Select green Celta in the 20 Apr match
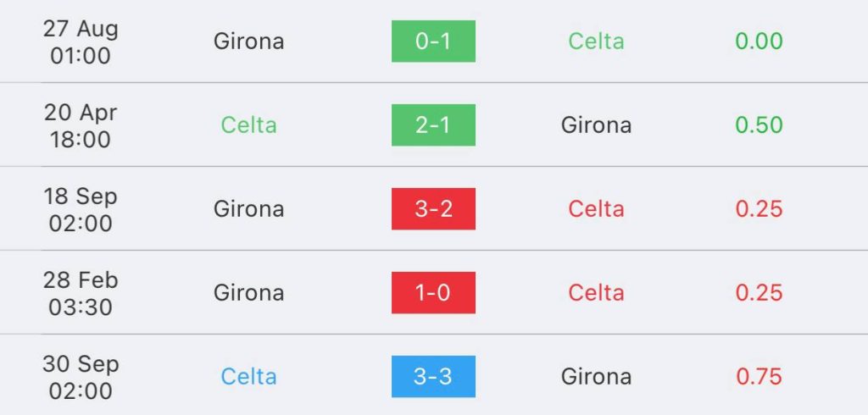This screenshot has width=868, height=415. coord(248,125)
